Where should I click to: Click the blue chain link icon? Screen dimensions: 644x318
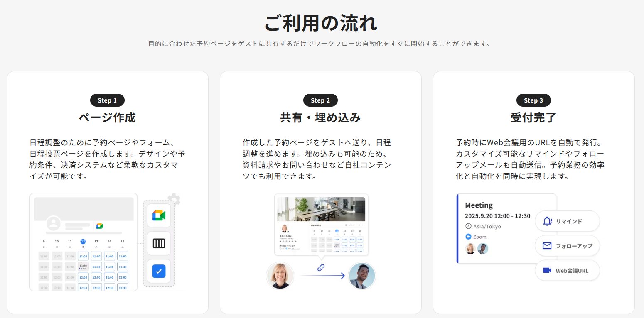point(321,267)
